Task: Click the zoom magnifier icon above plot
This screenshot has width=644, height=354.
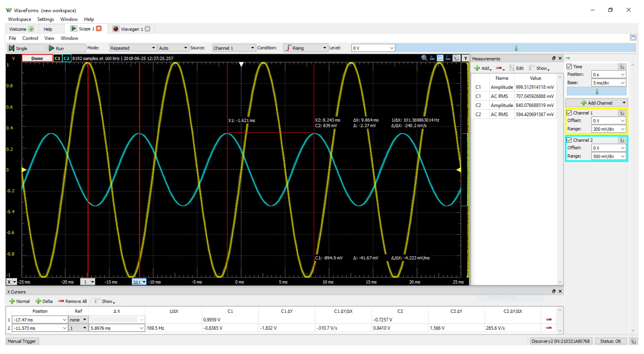Action: pos(424,58)
